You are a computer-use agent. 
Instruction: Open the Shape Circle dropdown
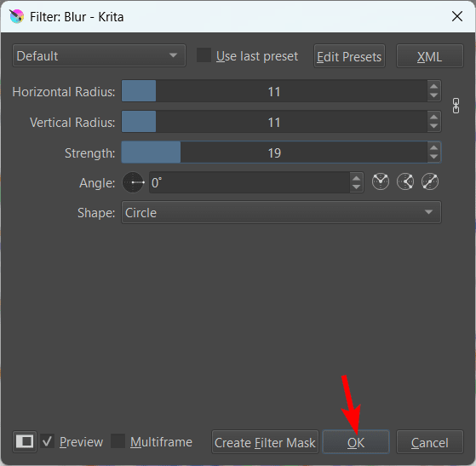point(281,212)
